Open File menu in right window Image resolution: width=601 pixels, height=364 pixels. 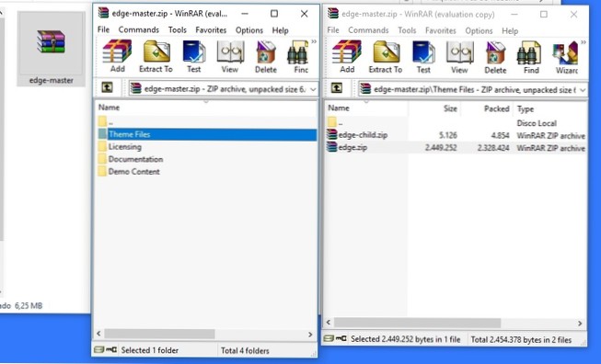coord(332,30)
